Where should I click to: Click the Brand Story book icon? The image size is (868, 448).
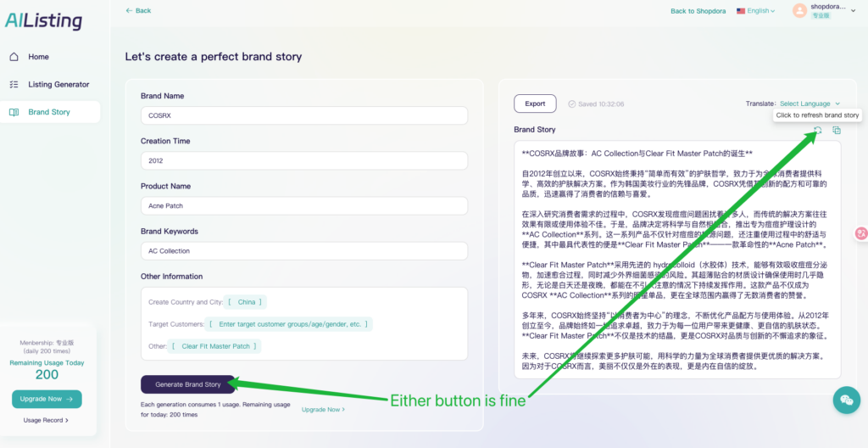[x=14, y=112]
